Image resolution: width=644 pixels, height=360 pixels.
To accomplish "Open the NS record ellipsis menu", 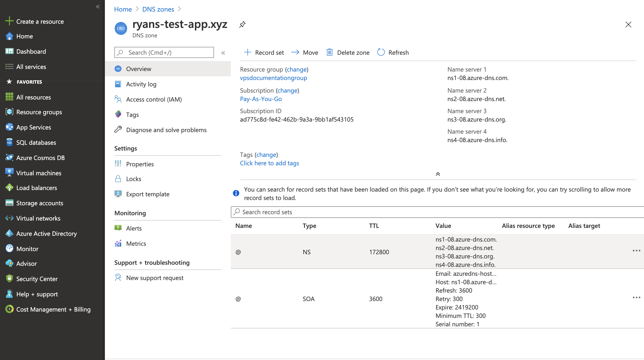I will coord(636,251).
